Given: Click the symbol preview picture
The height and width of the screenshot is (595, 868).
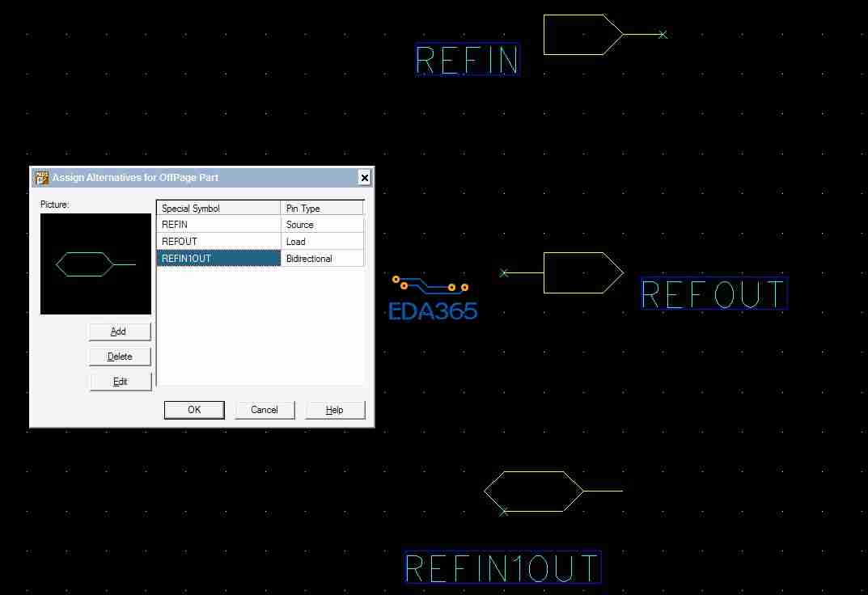Looking at the screenshot, I should tap(95, 264).
